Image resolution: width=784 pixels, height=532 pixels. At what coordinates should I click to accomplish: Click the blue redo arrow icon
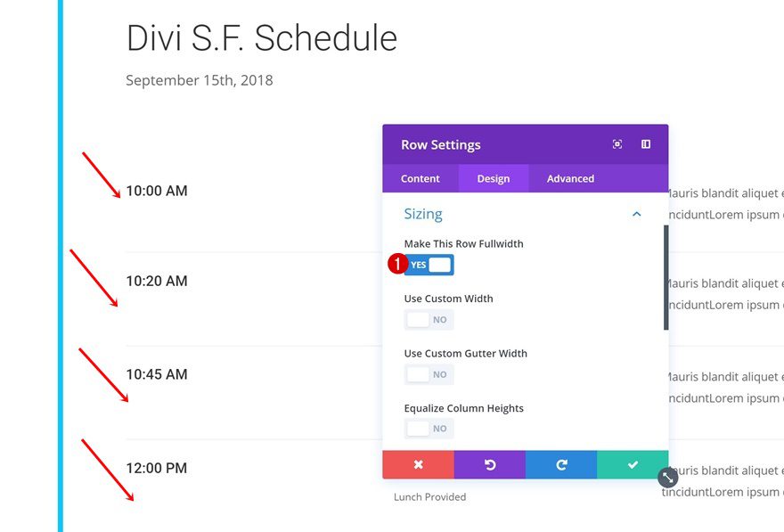pyautogui.click(x=560, y=464)
